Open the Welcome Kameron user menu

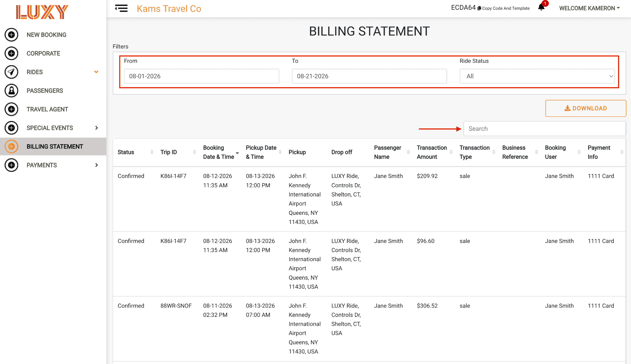[589, 8]
